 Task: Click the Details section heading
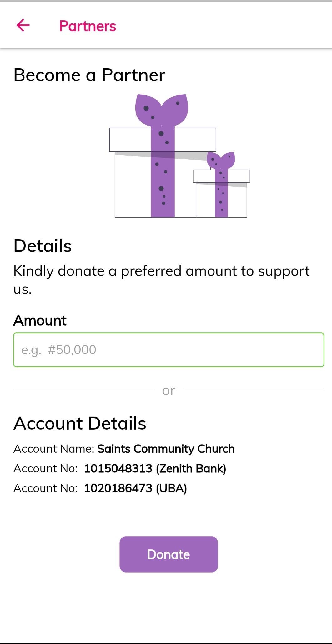point(43,246)
